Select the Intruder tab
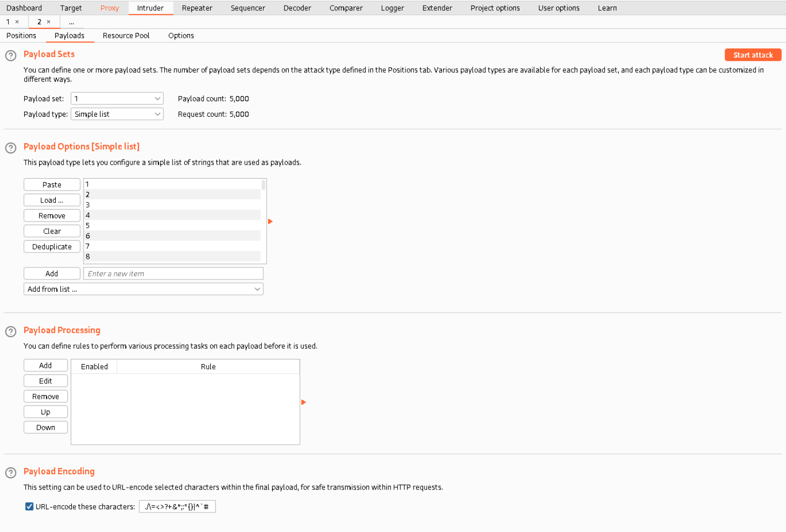Screen dimensions: 786x532 click(x=150, y=8)
